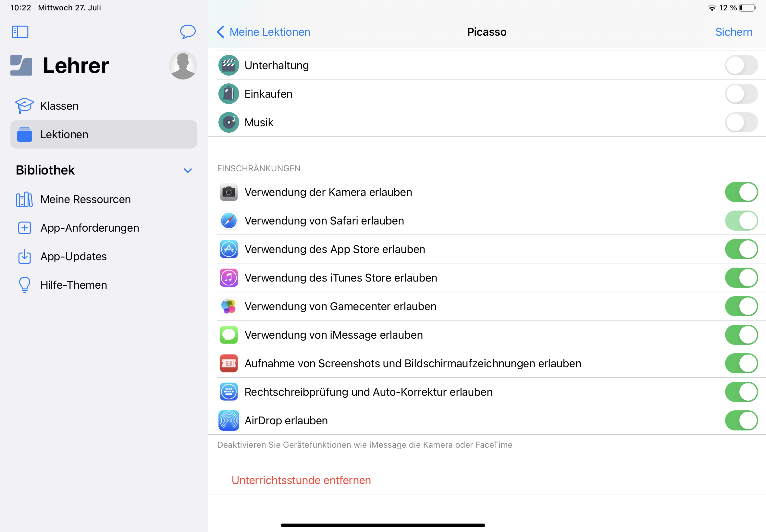Click the red Screenshots recording icon
The width and height of the screenshot is (766, 532).
[x=229, y=363]
